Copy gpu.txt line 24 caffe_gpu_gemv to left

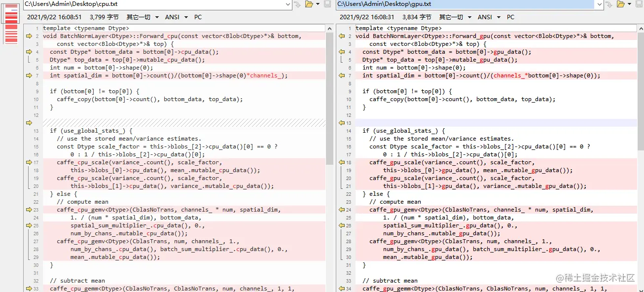click(341, 210)
